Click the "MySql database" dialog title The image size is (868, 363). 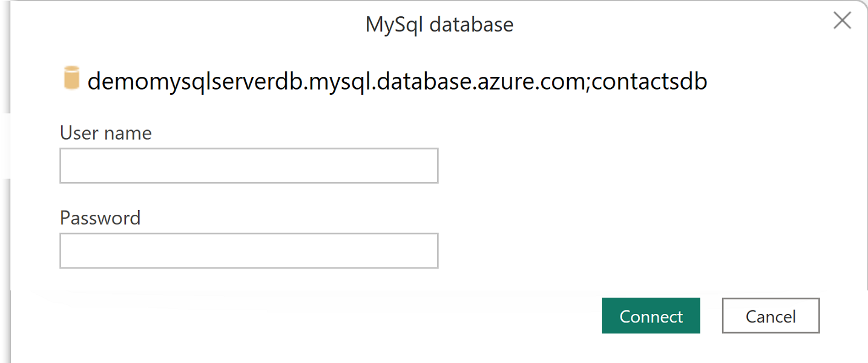pos(439,25)
